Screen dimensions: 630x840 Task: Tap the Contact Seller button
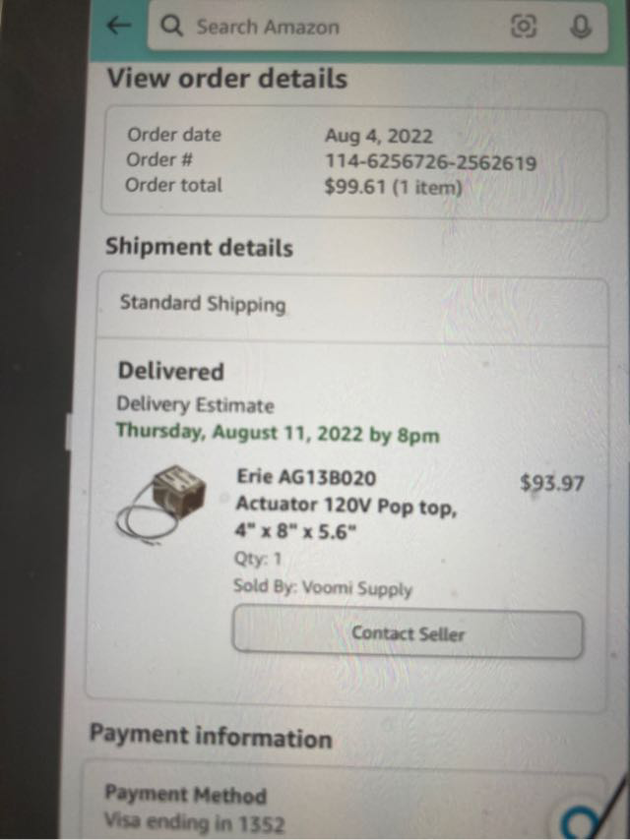(x=409, y=634)
